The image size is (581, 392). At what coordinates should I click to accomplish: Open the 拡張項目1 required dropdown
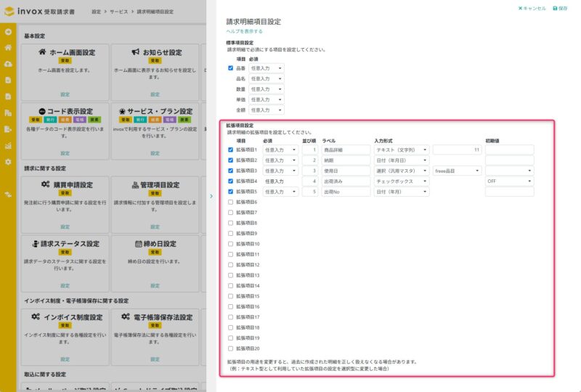(x=280, y=150)
